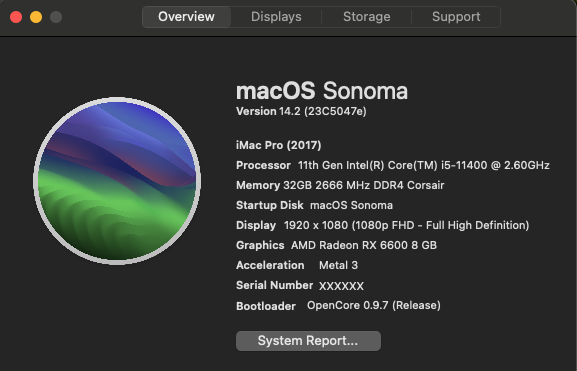Click the Bootloader label
Screen dimensions: 577x371
point(266,306)
